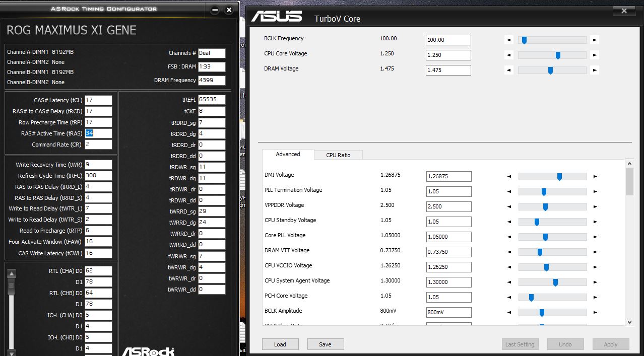Click the tCKE value field

[212, 111]
